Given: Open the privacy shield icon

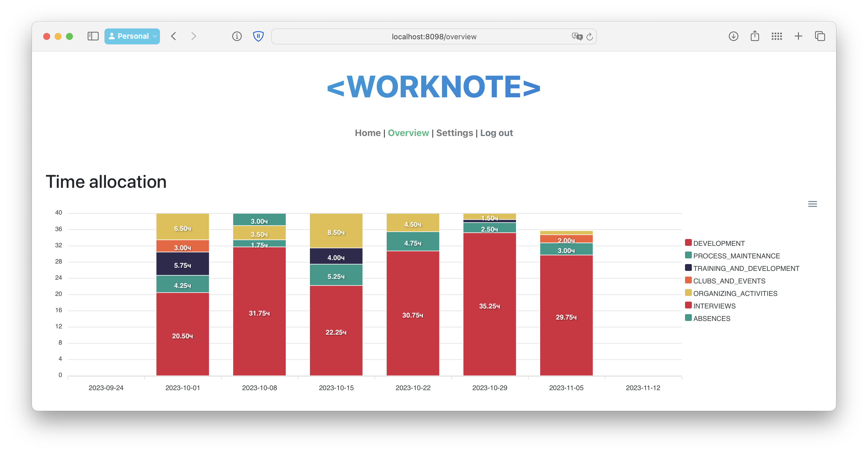Looking at the screenshot, I should [258, 36].
